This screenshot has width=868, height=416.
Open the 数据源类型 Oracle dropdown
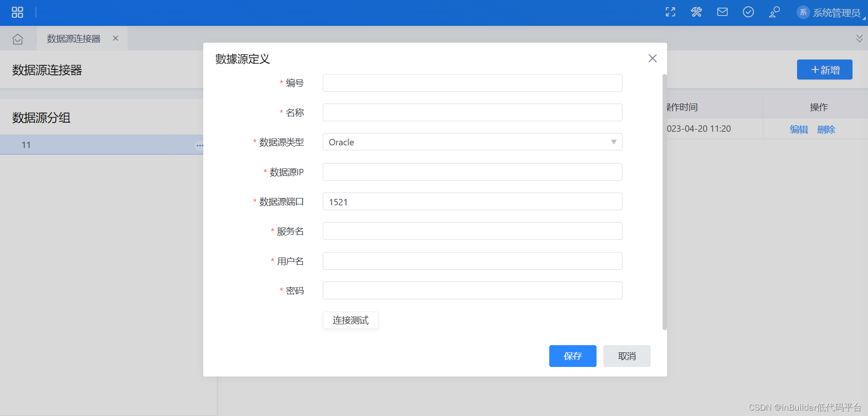coord(472,142)
